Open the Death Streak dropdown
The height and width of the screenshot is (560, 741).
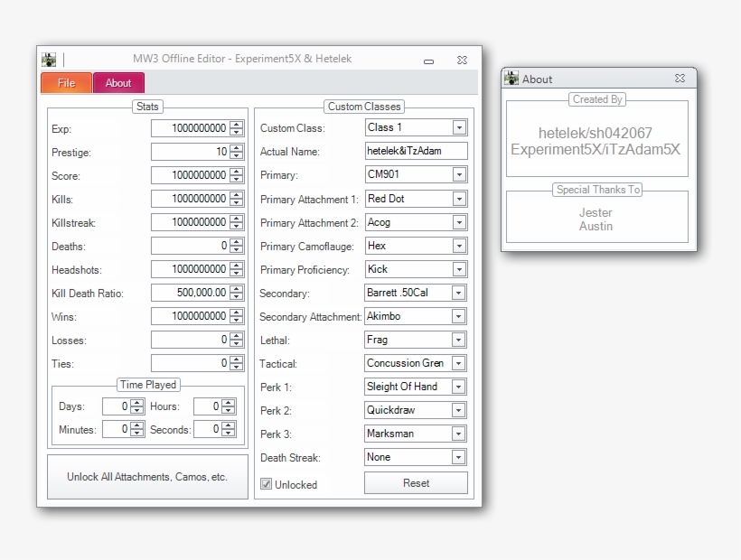[457, 457]
